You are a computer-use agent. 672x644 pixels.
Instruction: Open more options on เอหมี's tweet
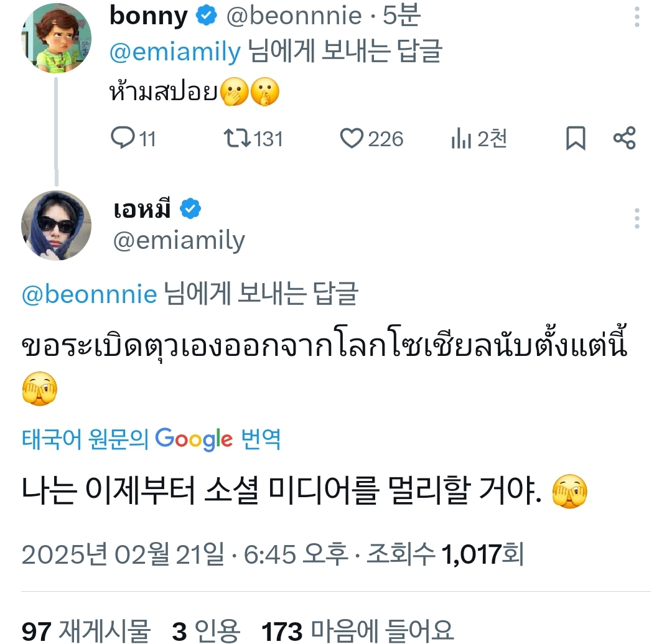(x=637, y=219)
